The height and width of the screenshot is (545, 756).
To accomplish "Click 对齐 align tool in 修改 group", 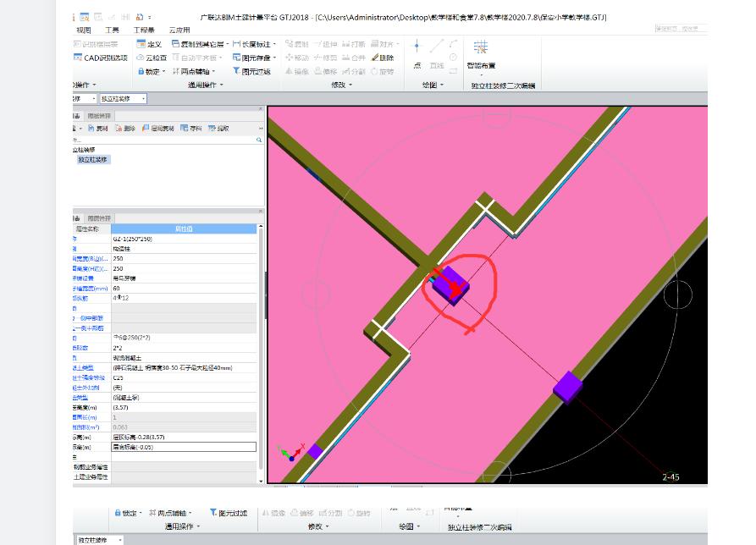I will [383, 44].
